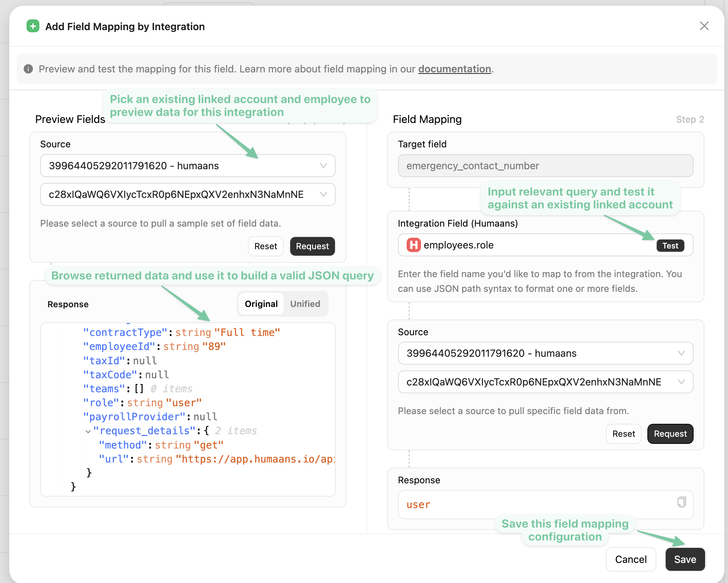
Task: Collapse the request_details JSON node
Action: pos(88,431)
